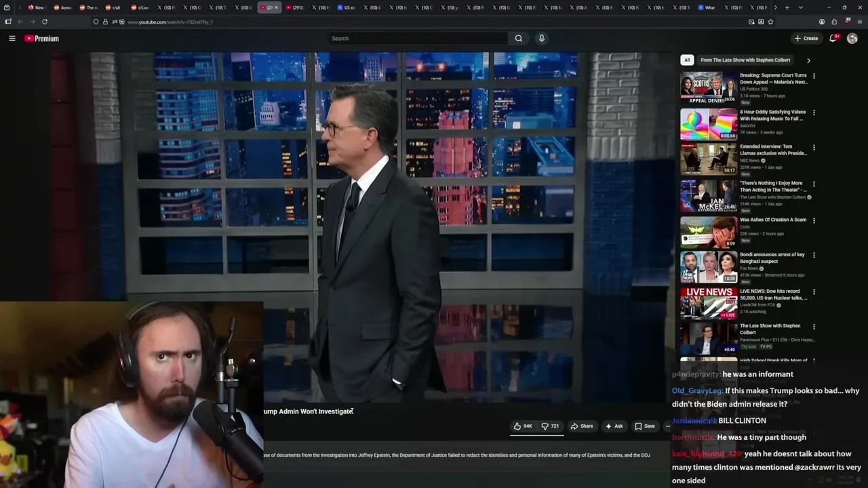This screenshot has width=868, height=488.
Task: Open Extended interview Tom Llamas thumbnail
Action: pyautogui.click(x=709, y=159)
